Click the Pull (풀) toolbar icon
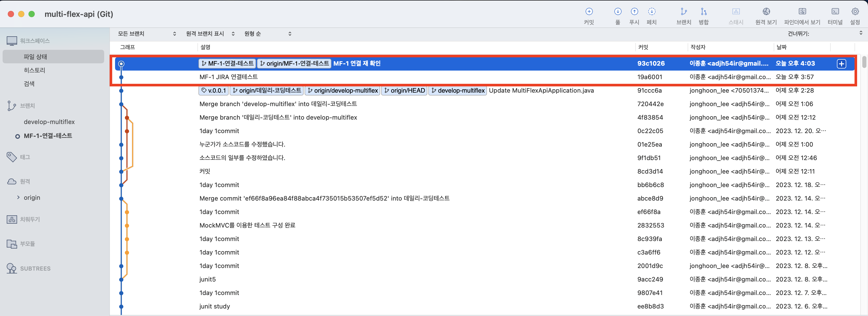The image size is (868, 316). coord(617,12)
